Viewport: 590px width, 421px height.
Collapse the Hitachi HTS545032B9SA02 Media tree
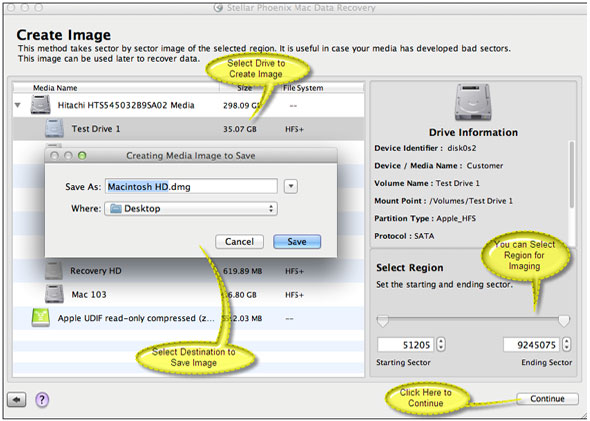(x=18, y=105)
